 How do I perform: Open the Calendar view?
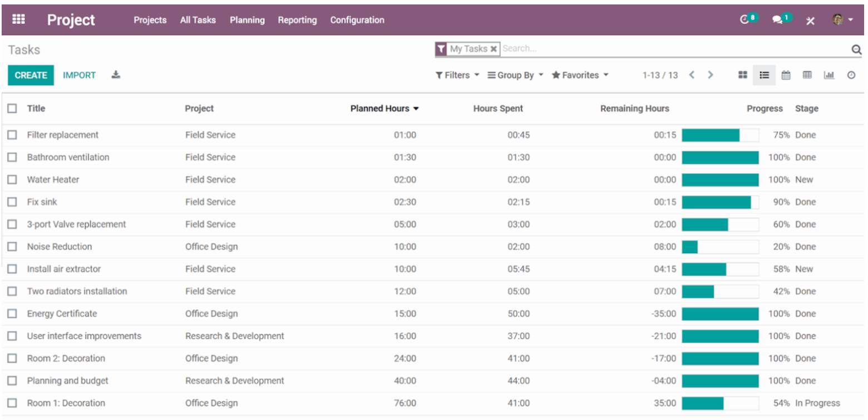[787, 75]
